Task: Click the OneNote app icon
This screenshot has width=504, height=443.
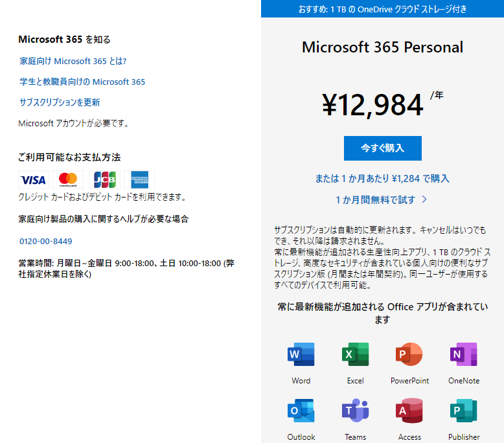Action: coord(463,354)
